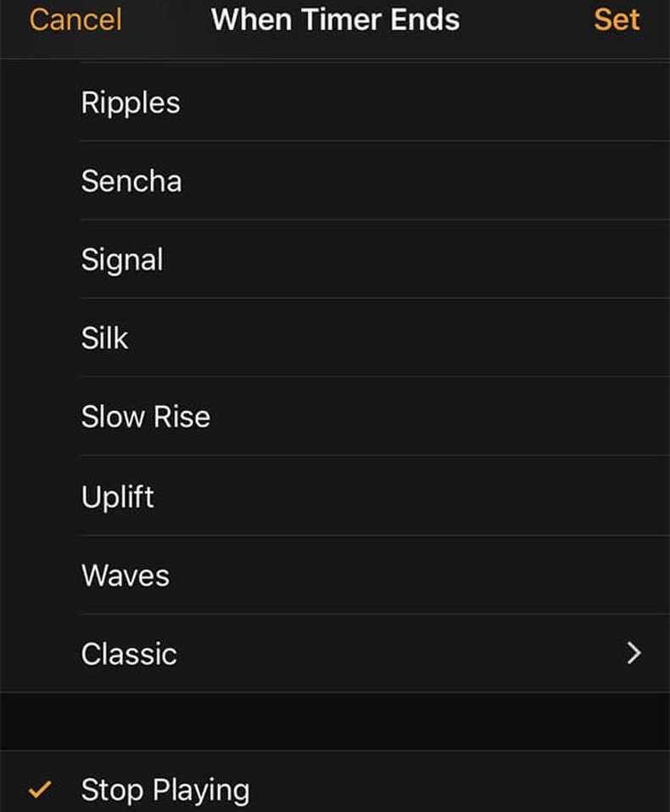
Task: Expand the Classic sounds submenu
Action: 335,653
